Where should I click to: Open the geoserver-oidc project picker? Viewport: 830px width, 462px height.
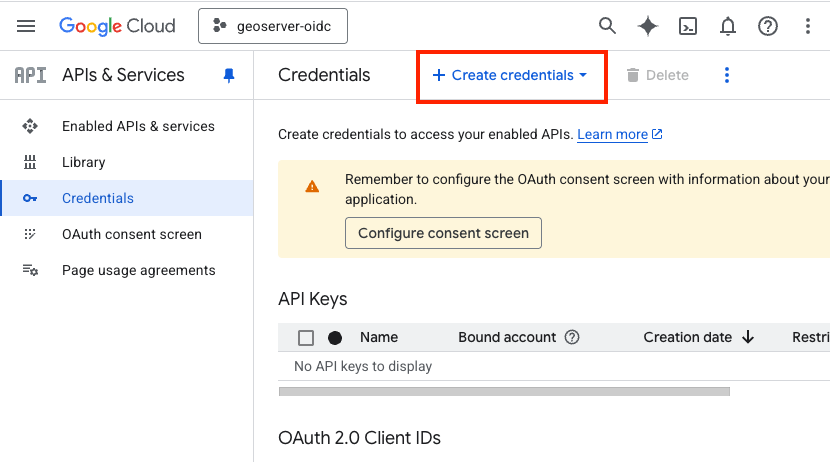pos(273,26)
